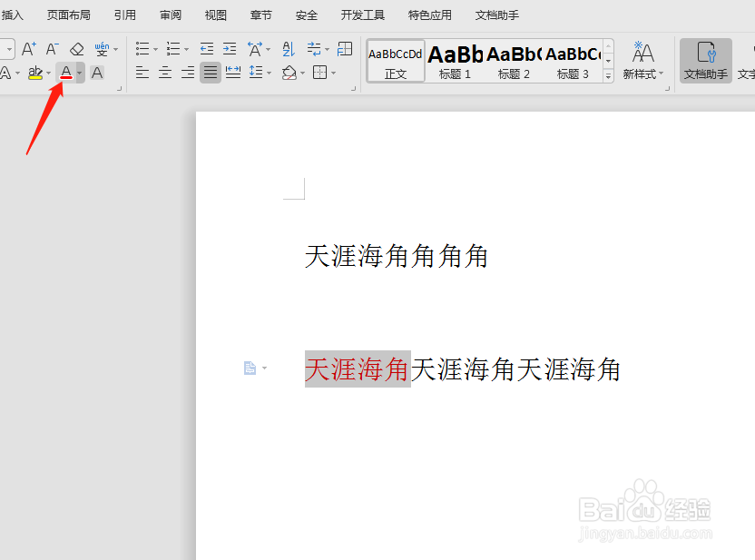This screenshot has height=560, width=755.
Task: Click the clear formatting eraser icon
Action: coord(77,48)
